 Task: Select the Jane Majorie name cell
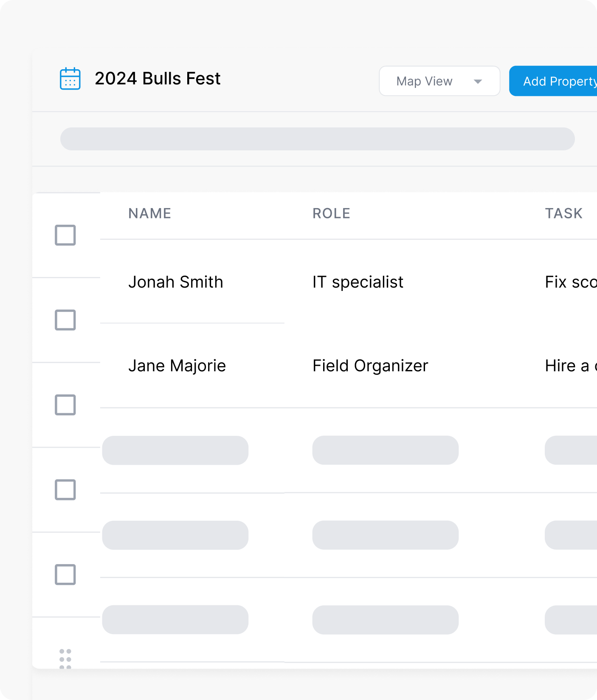pyautogui.click(x=177, y=366)
